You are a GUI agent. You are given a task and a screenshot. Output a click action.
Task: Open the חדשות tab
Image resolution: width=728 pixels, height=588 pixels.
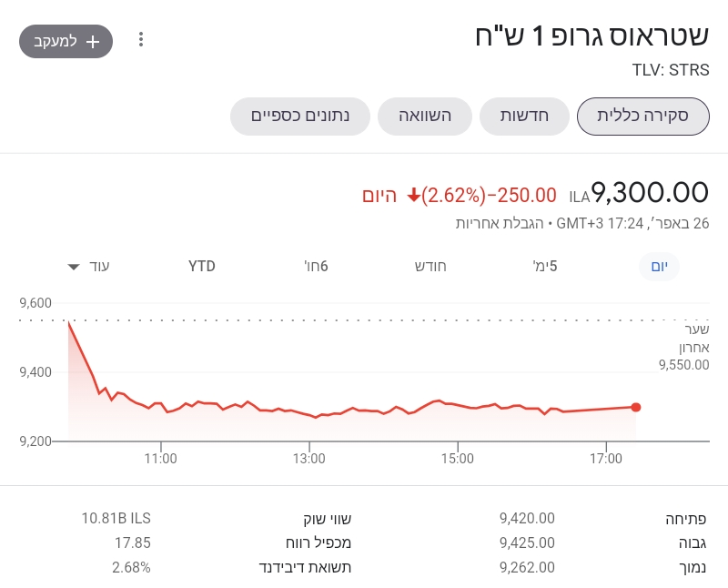[524, 117]
